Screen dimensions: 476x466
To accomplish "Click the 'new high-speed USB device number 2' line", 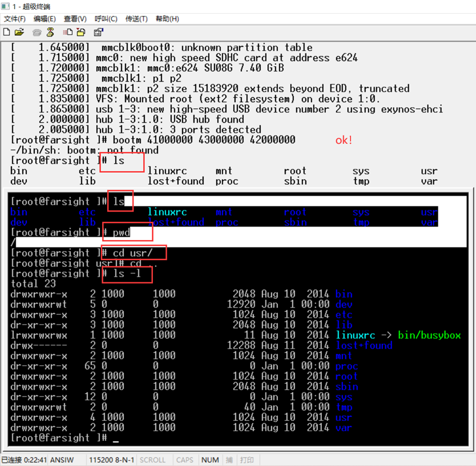I will pyautogui.click(x=227, y=109).
